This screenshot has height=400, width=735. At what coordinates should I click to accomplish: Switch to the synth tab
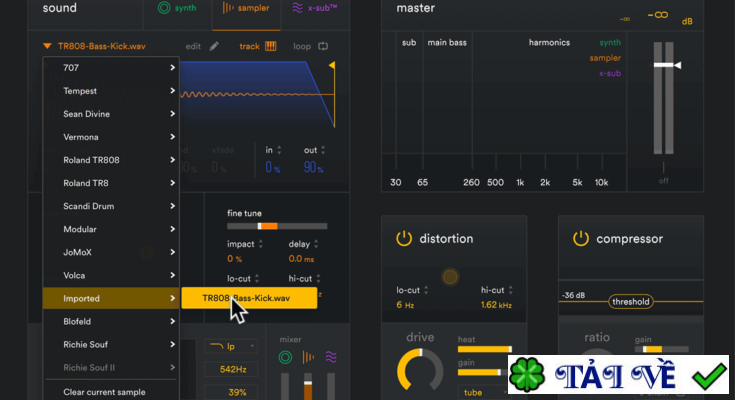[x=177, y=8]
